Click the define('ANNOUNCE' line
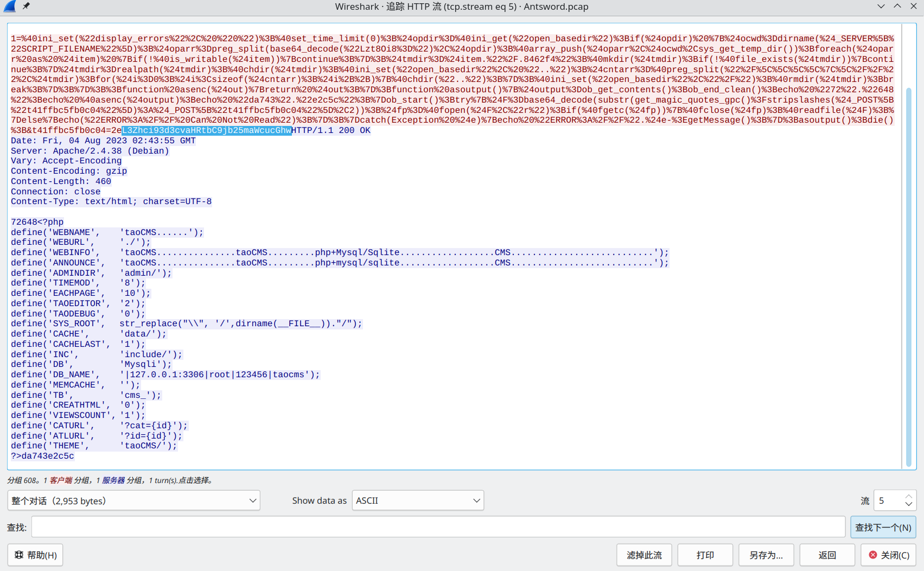The image size is (924, 571). pos(340,263)
